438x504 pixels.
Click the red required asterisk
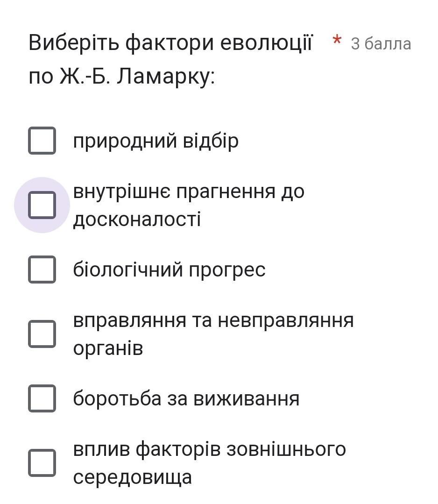pos(337,41)
